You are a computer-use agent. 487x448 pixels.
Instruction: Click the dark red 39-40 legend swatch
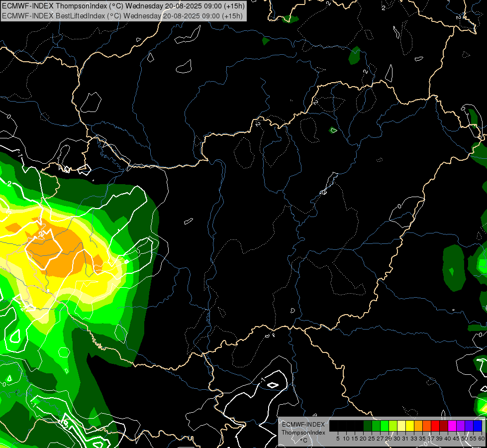coord(444,426)
